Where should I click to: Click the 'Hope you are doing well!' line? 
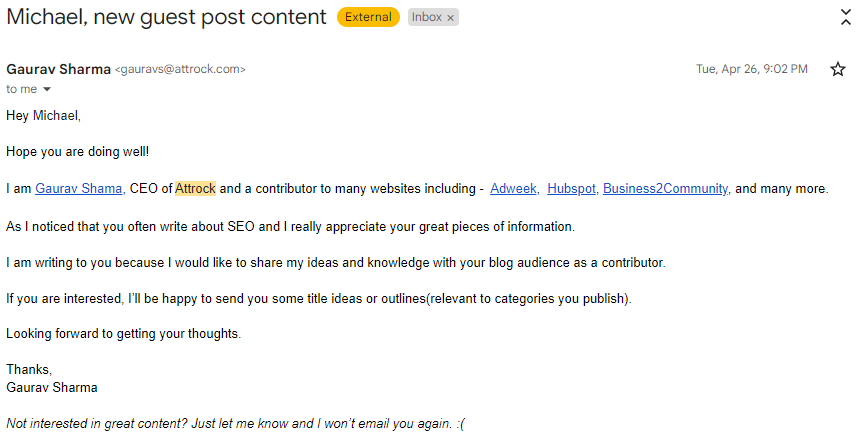coord(77,151)
